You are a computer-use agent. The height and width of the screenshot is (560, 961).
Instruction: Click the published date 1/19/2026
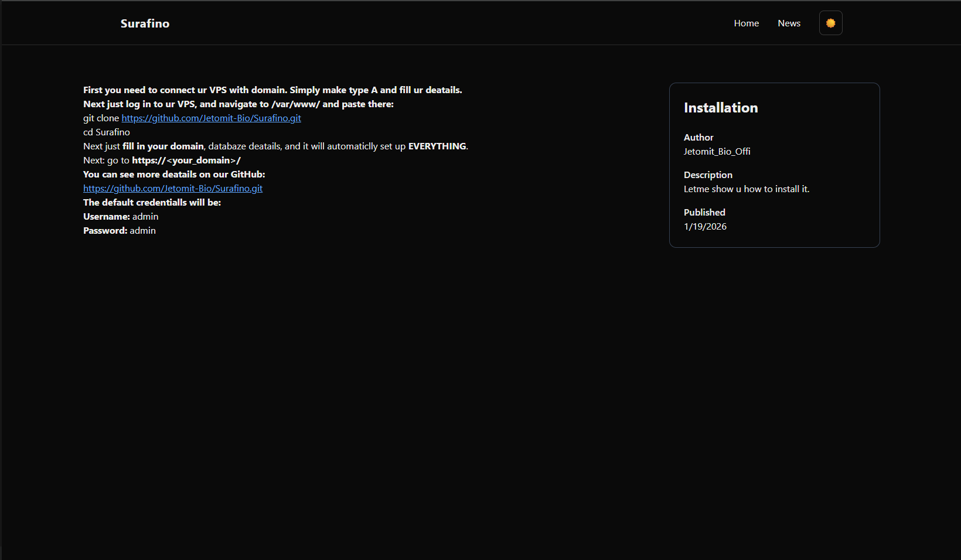click(x=705, y=227)
